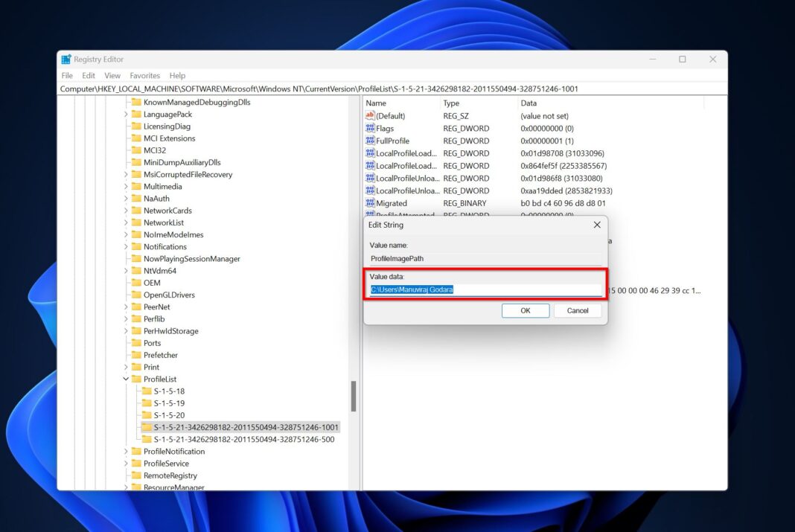Click OK in the Edit String dialog
The width and height of the screenshot is (795, 532).
[x=526, y=310]
